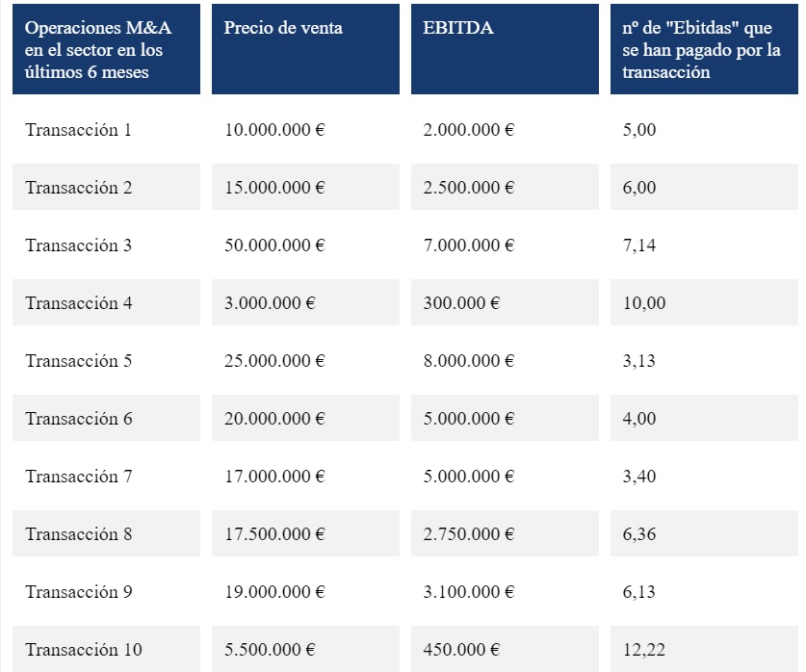The width and height of the screenshot is (806, 672).
Task: Click the 12,22 multiple cell
Action: [704, 650]
